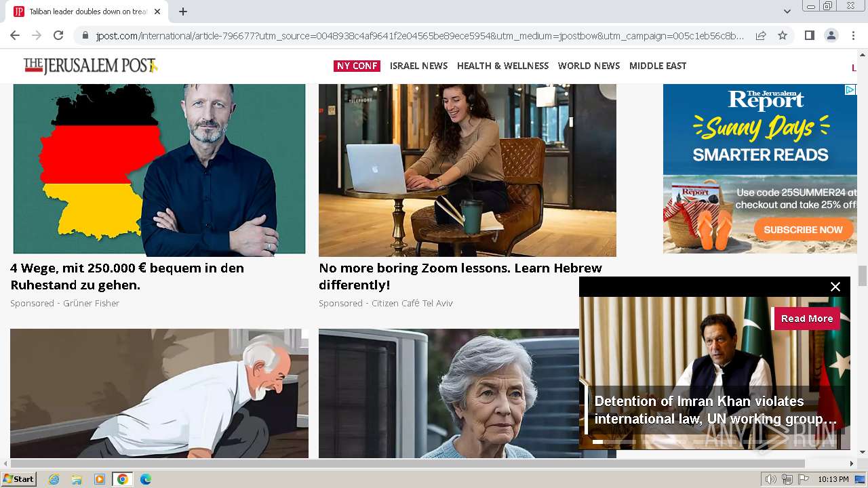This screenshot has height=488, width=868.
Task: Toggle the browser side panel icon
Action: point(809,35)
